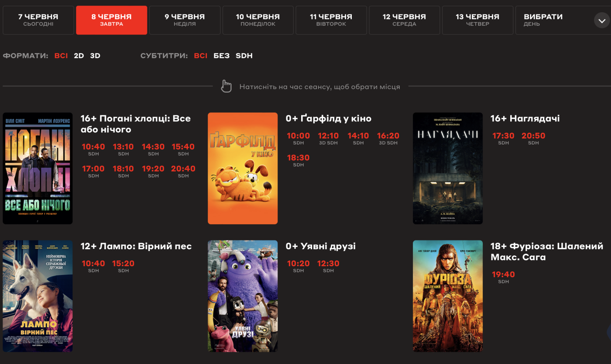Go to 12 червня Середа tab
Image resolution: width=611 pixels, height=364 pixels.
(x=405, y=20)
